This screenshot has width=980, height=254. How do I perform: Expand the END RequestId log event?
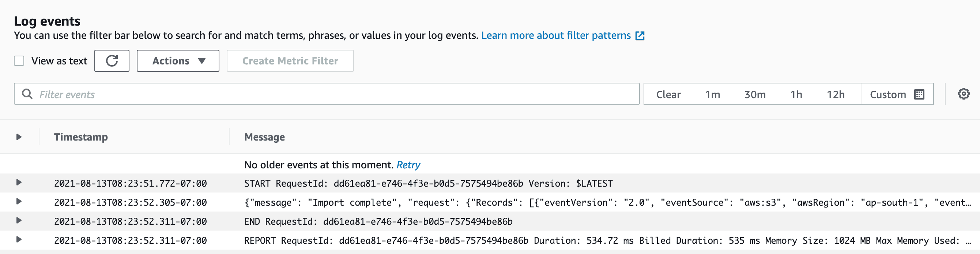(19, 220)
